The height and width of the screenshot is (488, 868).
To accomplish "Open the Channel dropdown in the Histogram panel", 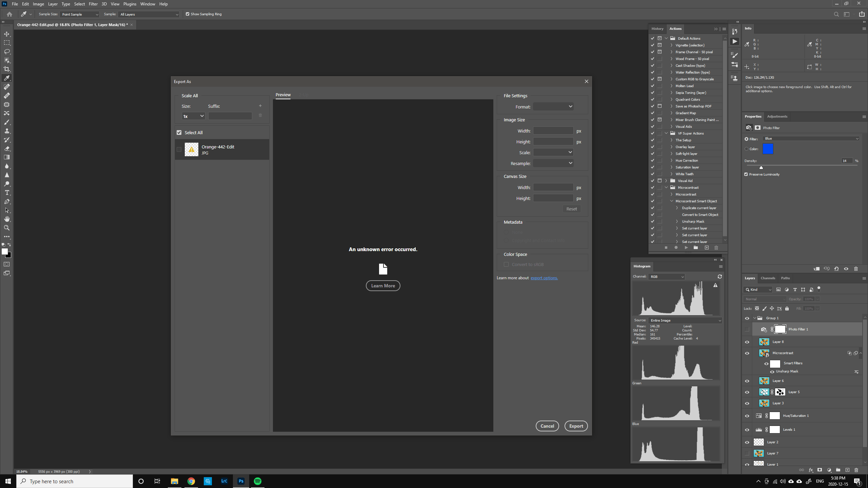I will tap(666, 277).
